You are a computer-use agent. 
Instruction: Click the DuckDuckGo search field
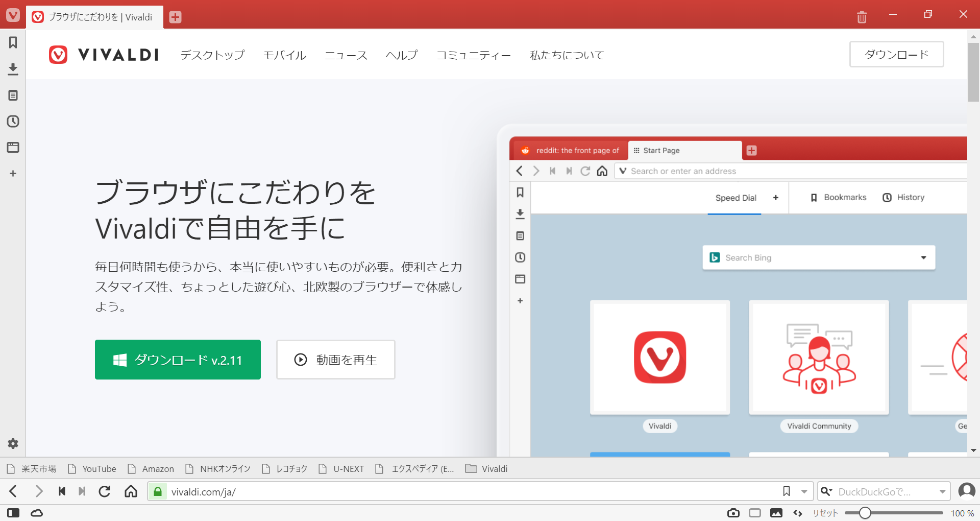885,491
